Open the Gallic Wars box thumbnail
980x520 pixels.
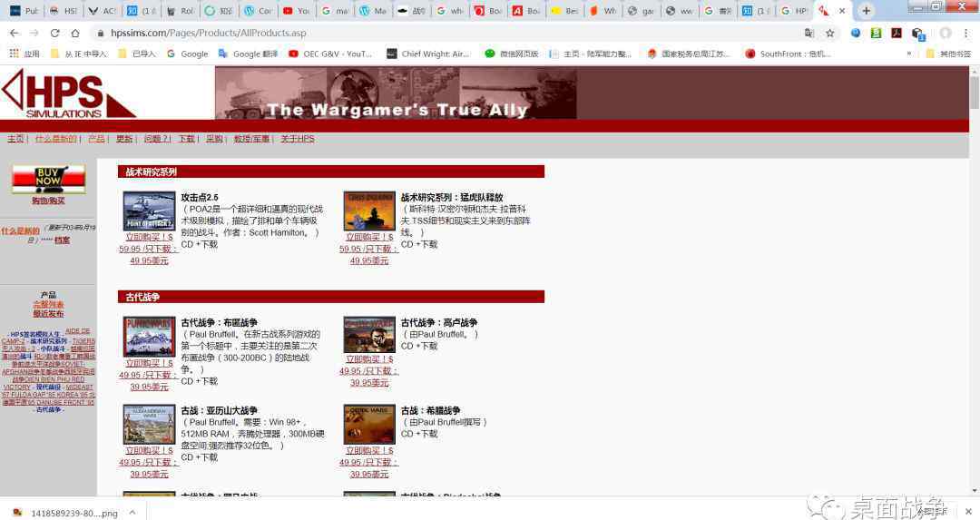point(369,335)
